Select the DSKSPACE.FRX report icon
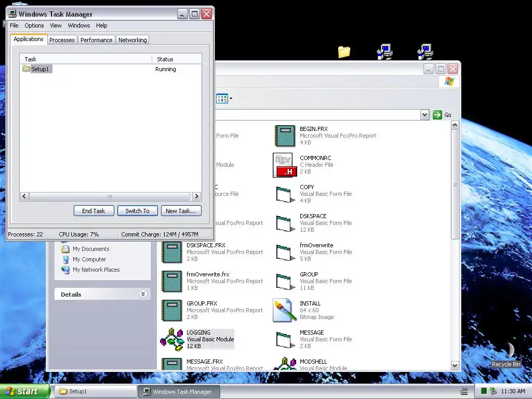 pos(171,252)
